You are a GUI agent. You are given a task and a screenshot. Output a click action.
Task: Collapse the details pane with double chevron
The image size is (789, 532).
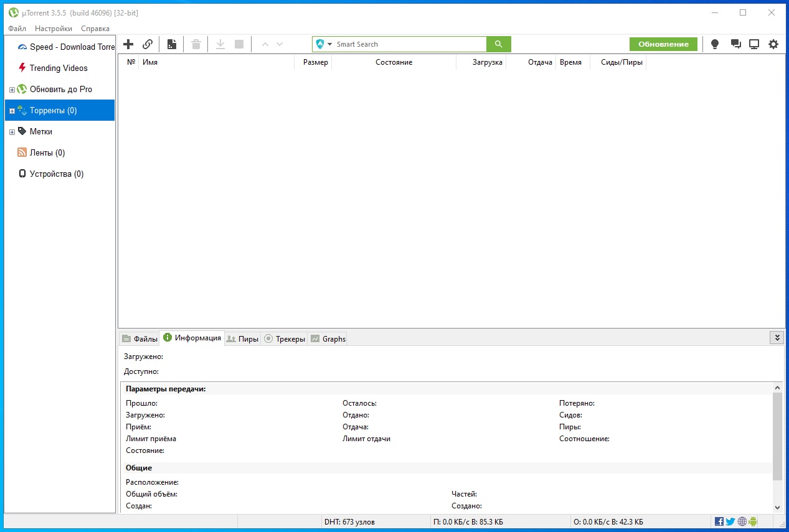coord(777,338)
